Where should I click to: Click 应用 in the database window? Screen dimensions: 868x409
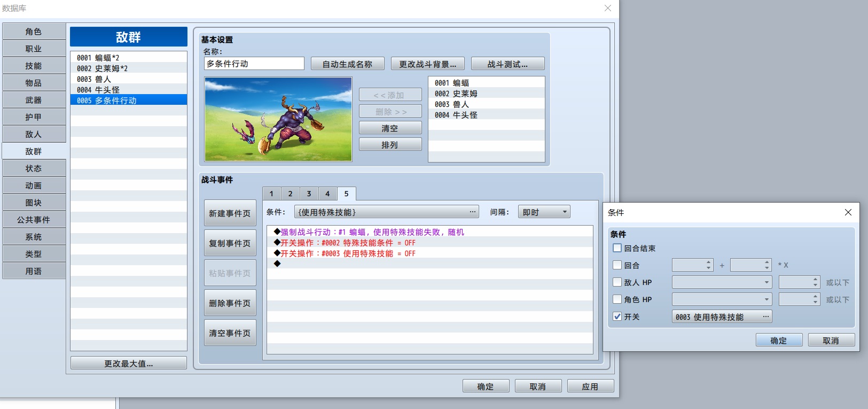tap(590, 387)
